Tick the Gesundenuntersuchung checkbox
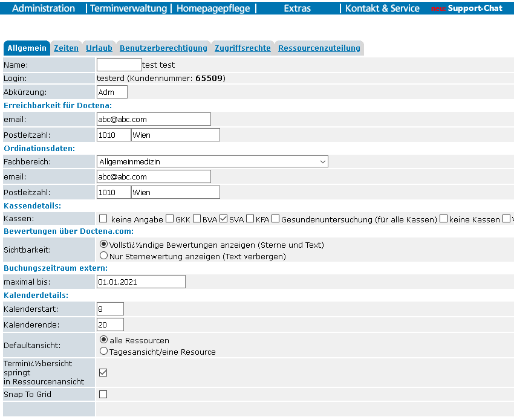 [275, 219]
